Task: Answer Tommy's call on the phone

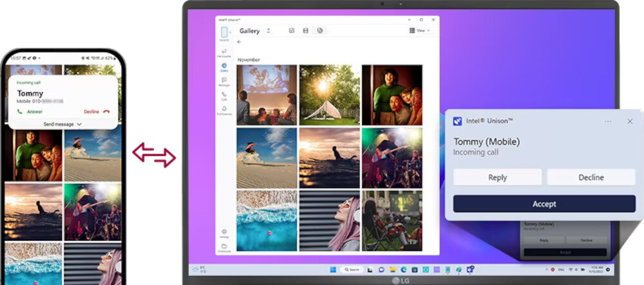Action: (30, 111)
